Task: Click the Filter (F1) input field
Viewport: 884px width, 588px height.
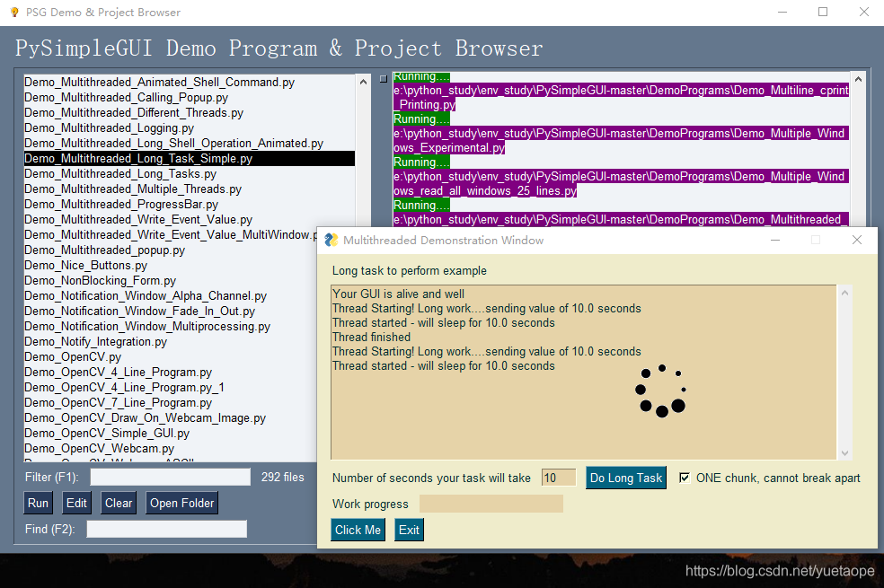Action: [171, 477]
